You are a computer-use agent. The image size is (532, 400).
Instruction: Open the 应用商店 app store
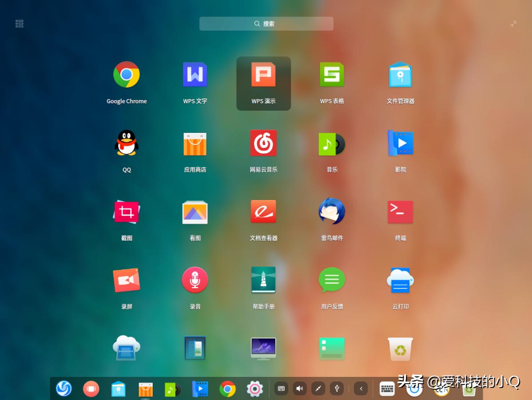(x=195, y=143)
